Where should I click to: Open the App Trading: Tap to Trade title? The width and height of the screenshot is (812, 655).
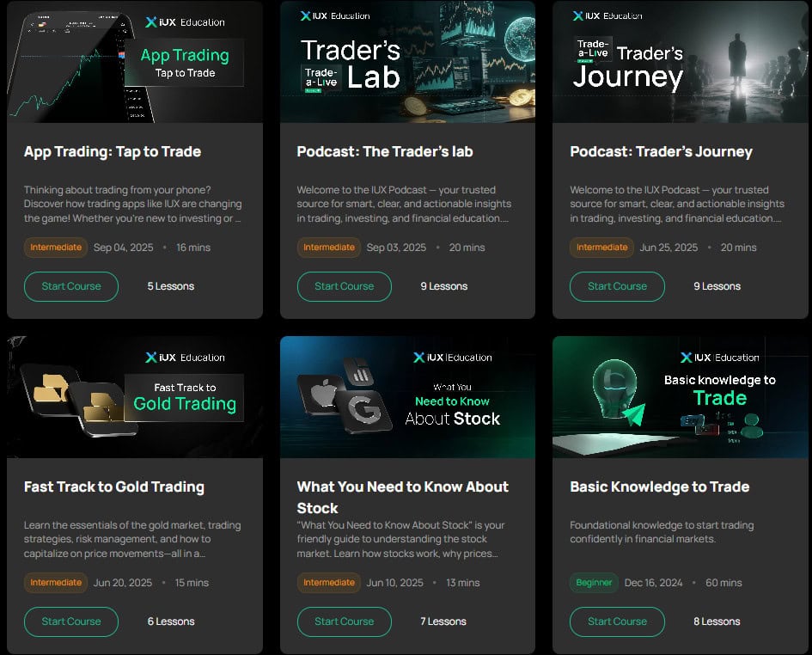(113, 152)
